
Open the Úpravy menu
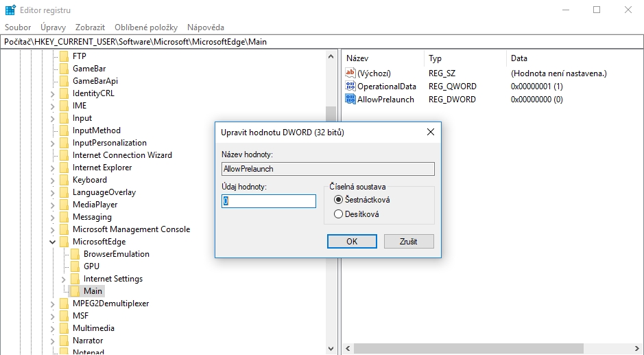coord(53,27)
